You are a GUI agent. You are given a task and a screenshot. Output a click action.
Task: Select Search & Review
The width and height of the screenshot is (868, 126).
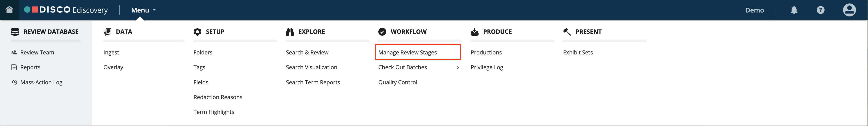pyautogui.click(x=307, y=52)
